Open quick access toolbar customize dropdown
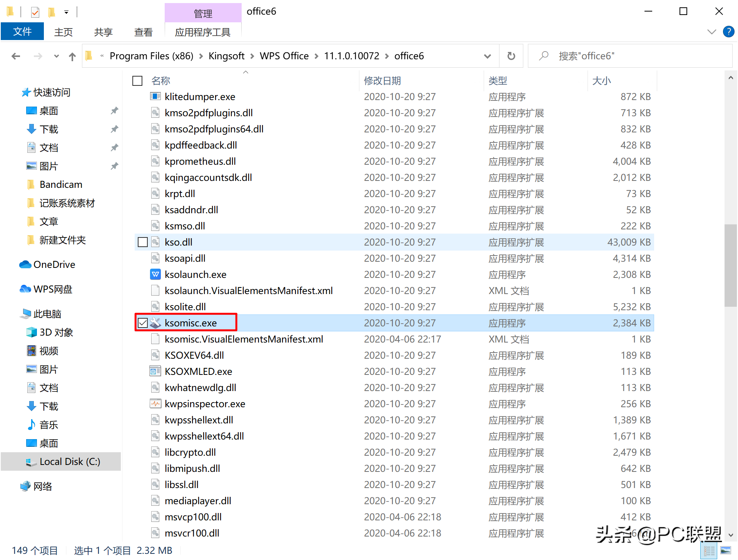This screenshot has height=560, width=738. 67,12
